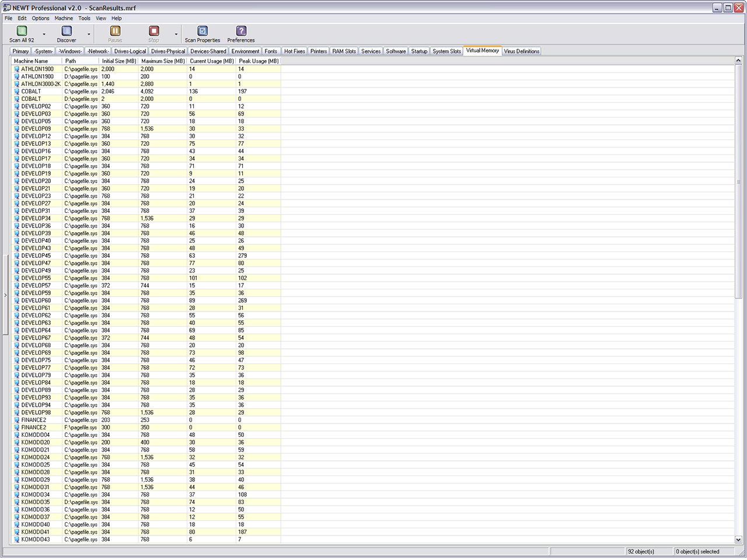The height and width of the screenshot is (560, 747).
Task: Select the ATHLON1900 computer icon in first row
Action: pyautogui.click(x=17, y=69)
